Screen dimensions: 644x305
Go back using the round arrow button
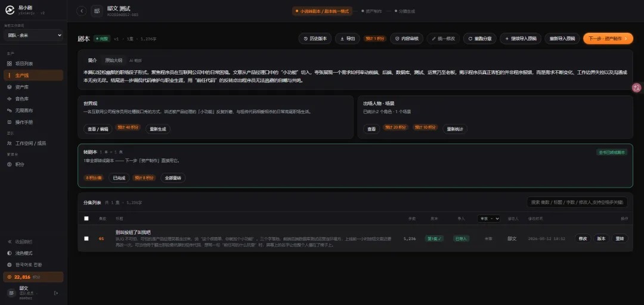pyautogui.click(x=81, y=11)
